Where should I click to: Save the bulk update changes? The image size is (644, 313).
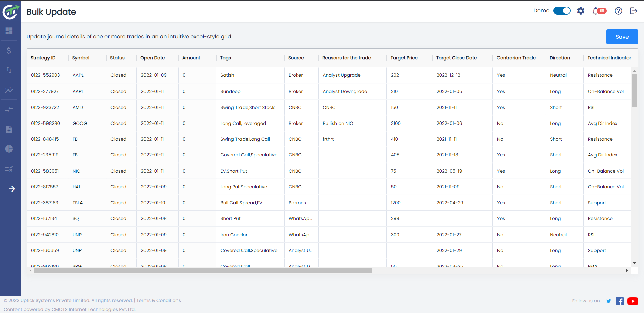point(622,37)
